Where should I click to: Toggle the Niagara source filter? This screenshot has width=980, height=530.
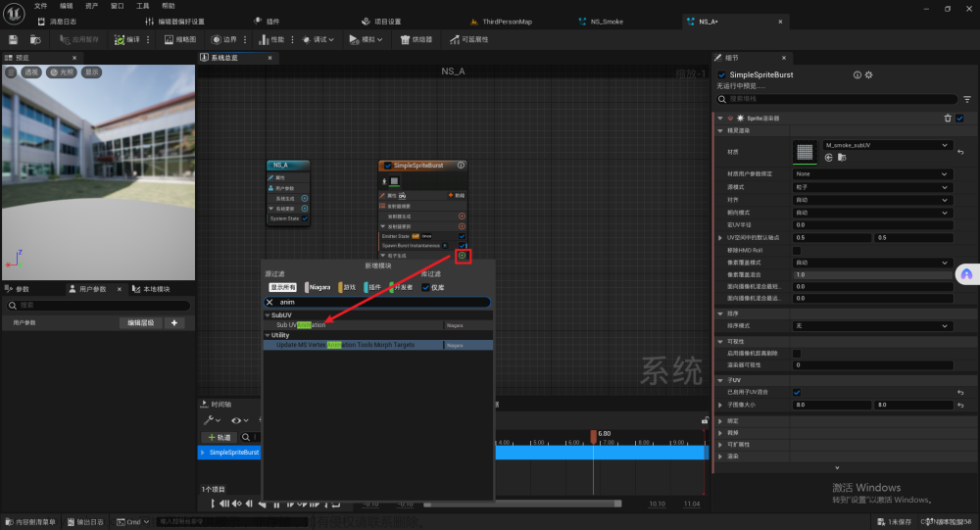(x=318, y=287)
